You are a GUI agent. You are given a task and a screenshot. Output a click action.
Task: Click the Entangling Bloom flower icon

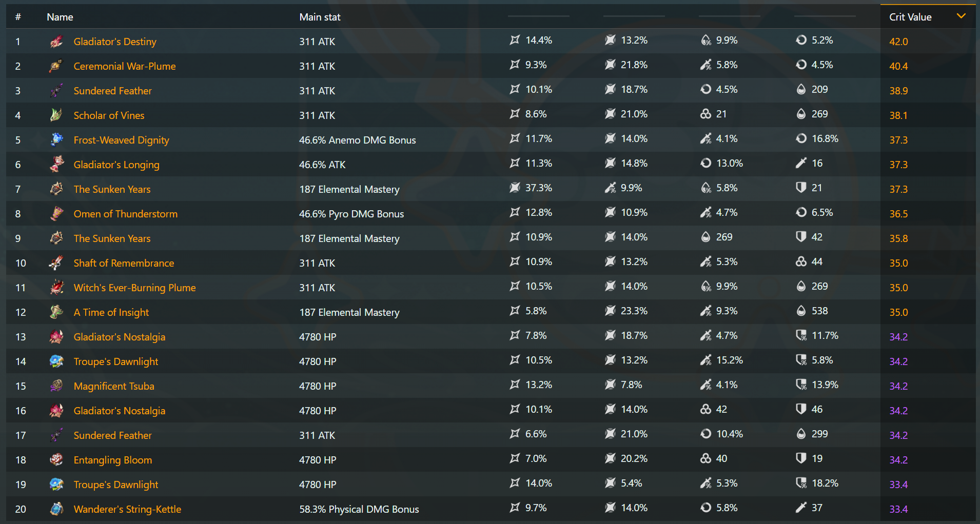pyautogui.click(x=56, y=460)
